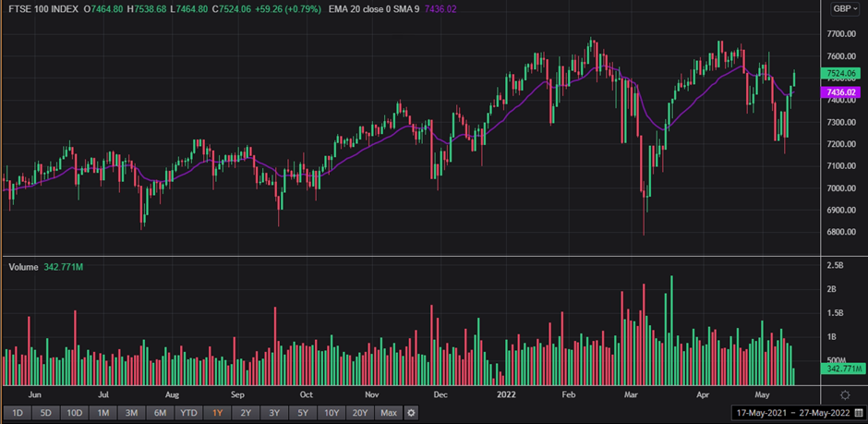
Task: Click the Volume panel label
Action: [x=23, y=267]
